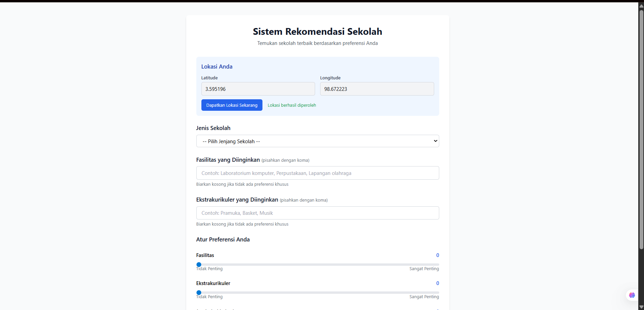Click the Ekstrakurikuler preference slider handle
644x310 pixels.
pos(199,292)
